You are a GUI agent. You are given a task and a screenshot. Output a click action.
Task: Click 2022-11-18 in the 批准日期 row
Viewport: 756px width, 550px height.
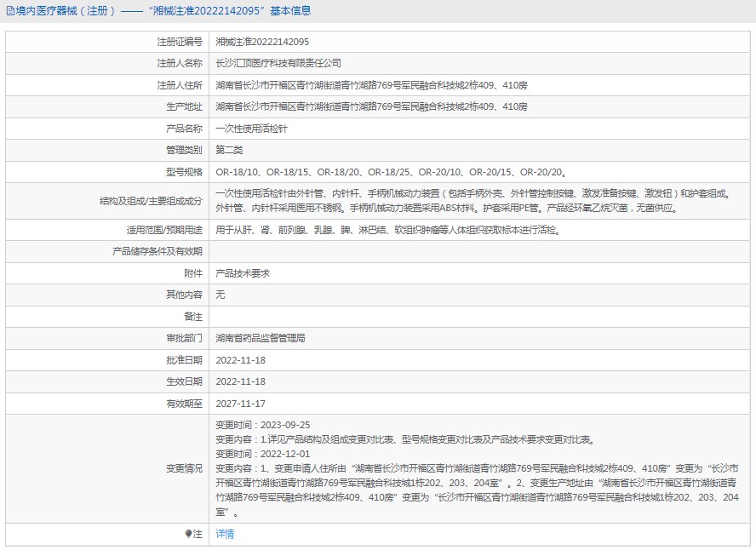click(x=241, y=360)
